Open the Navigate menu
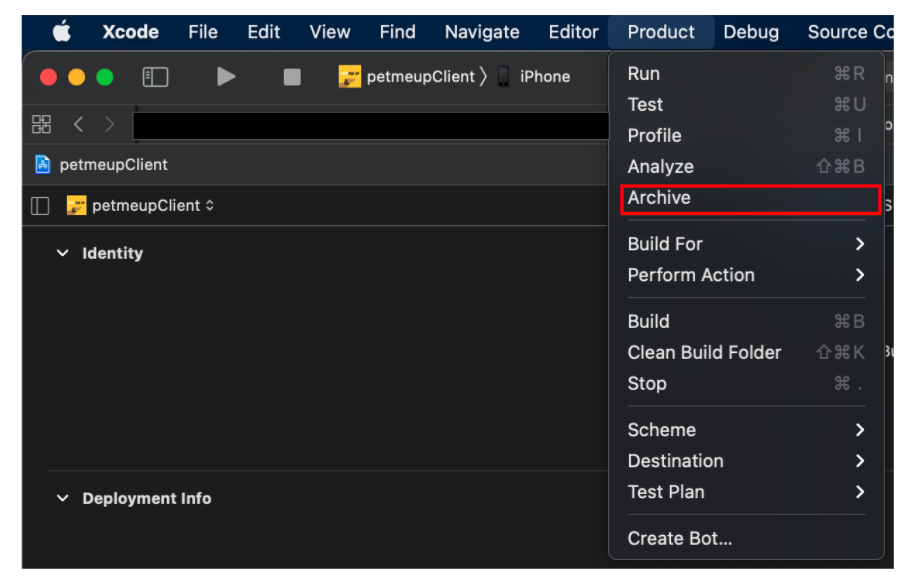 pos(482,32)
